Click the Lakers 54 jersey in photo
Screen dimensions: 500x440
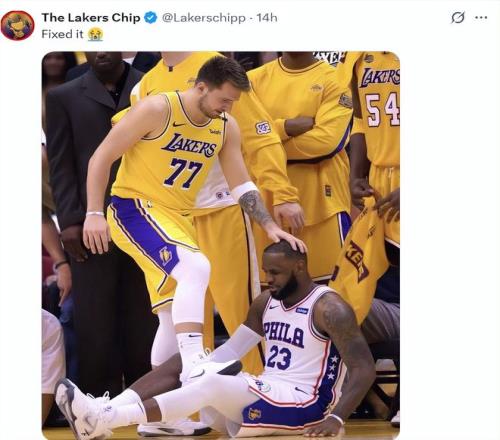tap(380, 110)
